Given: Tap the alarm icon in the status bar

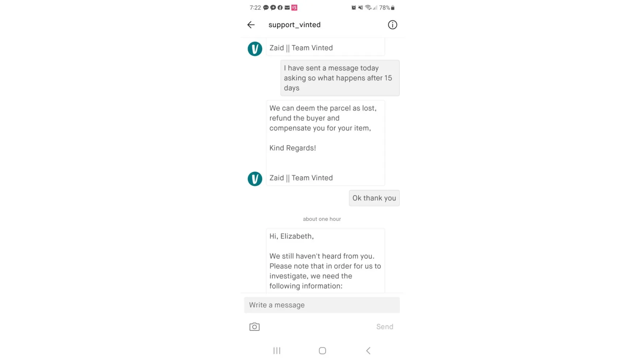Looking at the screenshot, I should (354, 8).
